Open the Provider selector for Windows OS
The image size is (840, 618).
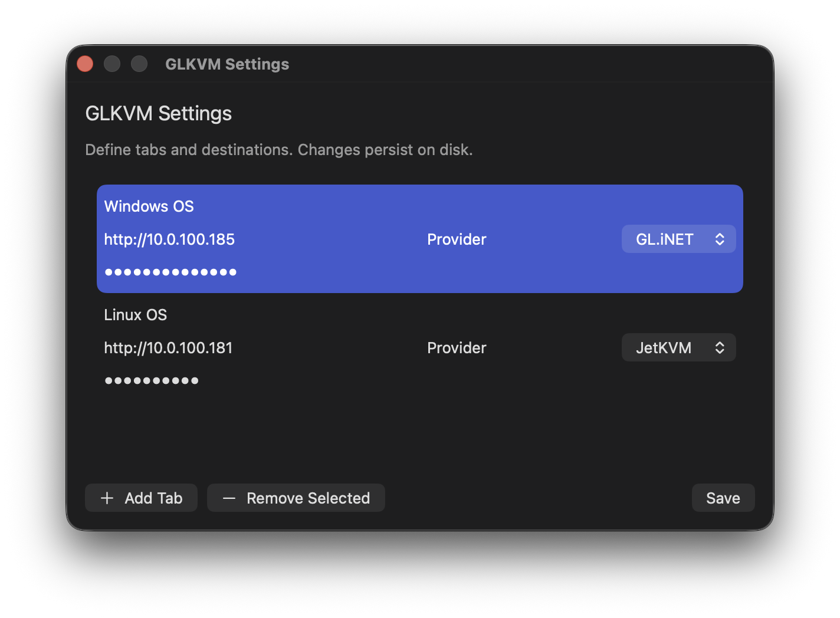tap(678, 239)
